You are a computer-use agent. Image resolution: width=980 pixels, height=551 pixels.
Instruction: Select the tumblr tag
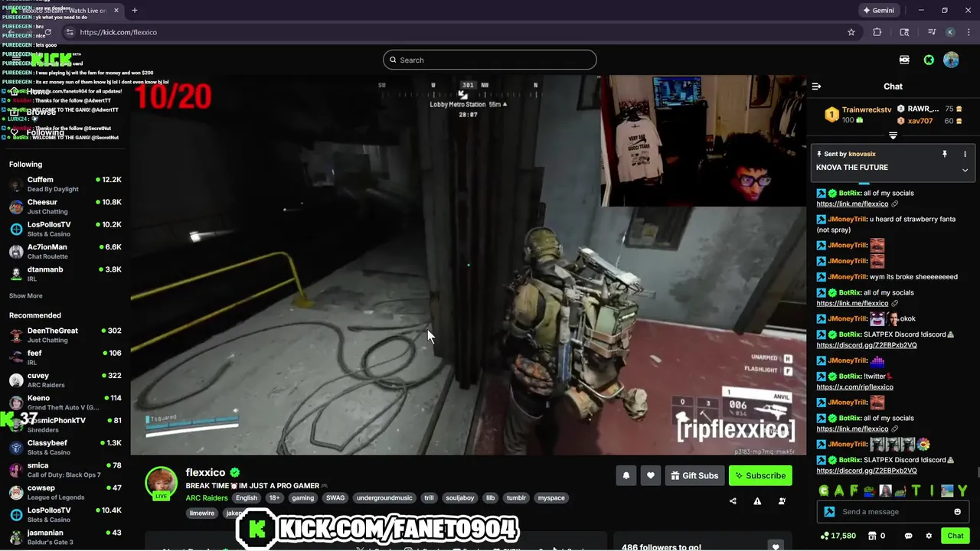coord(517,498)
